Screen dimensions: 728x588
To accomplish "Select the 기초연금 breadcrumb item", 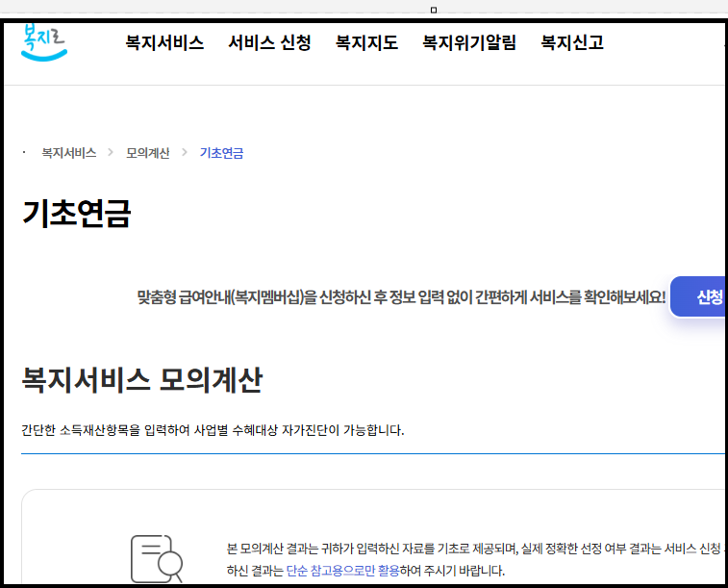I will [x=221, y=153].
